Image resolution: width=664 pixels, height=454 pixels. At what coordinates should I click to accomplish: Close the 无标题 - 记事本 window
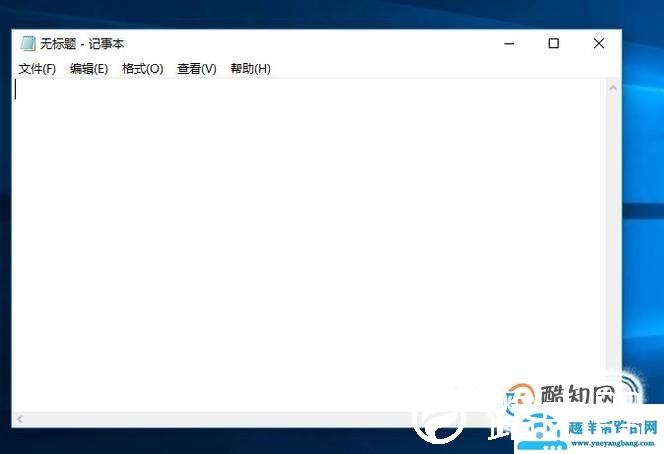point(598,43)
